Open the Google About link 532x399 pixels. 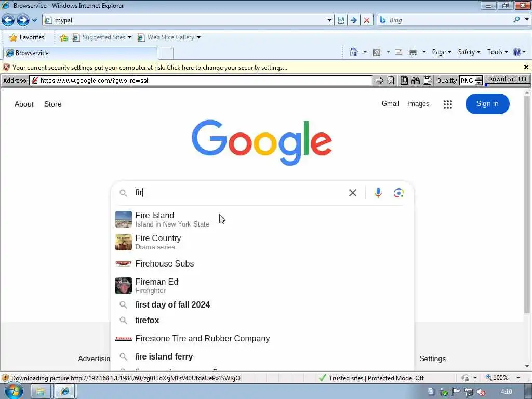(24, 104)
